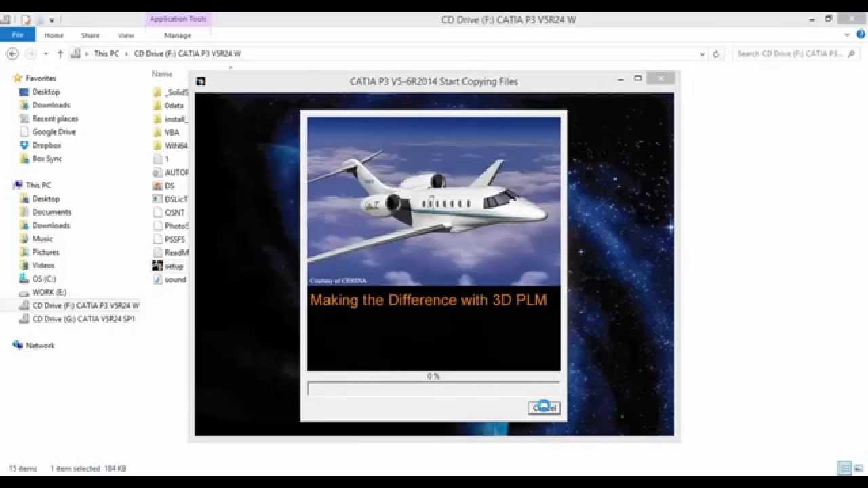Screen dimensions: 868x488
Task: Refresh the Explorer folder view
Action: tap(716, 54)
